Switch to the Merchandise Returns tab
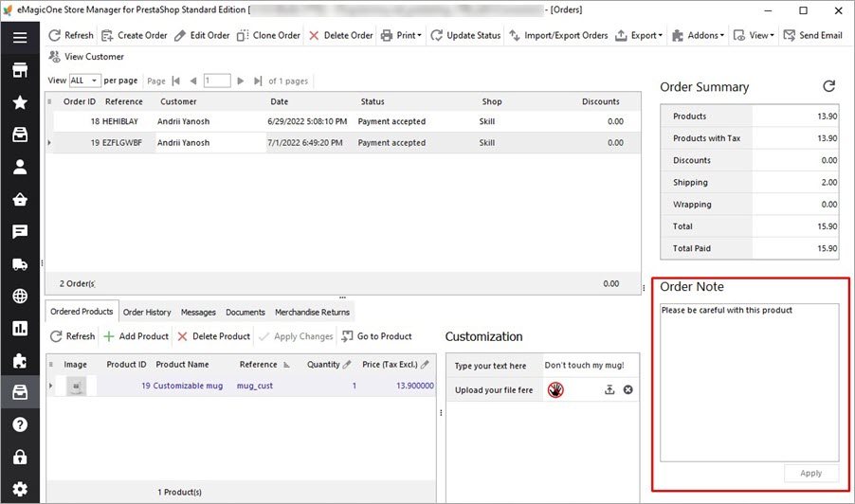The image size is (855, 504). pyautogui.click(x=313, y=313)
